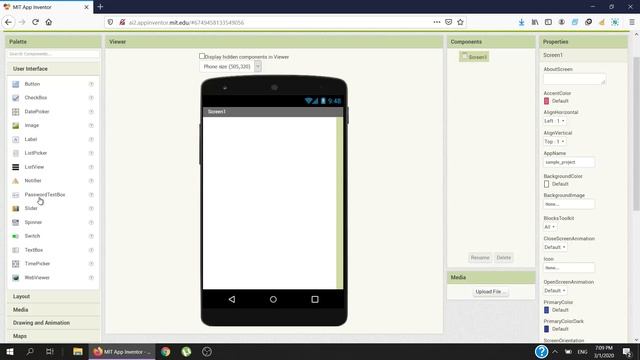The image size is (640, 360).
Task: Open Windows Start menu
Action: click(x=10, y=351)
